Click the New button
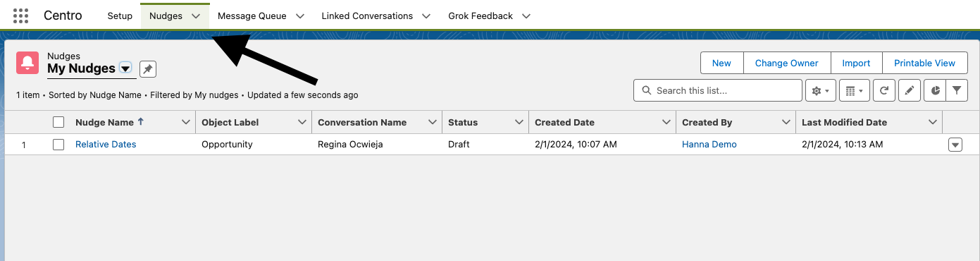 (721, 63)
